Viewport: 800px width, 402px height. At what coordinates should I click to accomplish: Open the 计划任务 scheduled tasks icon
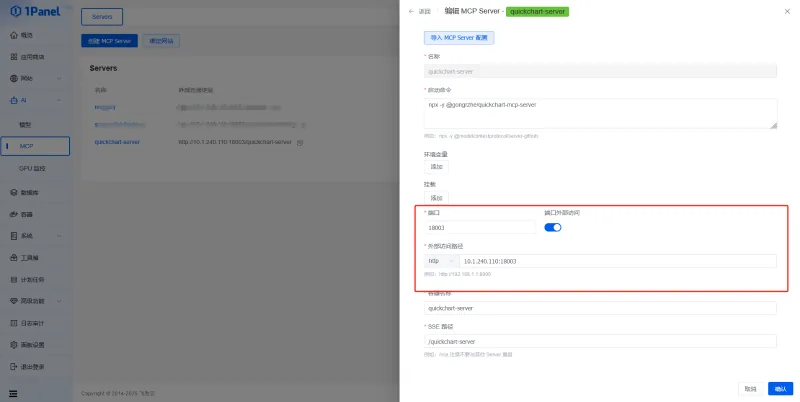[14, 280]
